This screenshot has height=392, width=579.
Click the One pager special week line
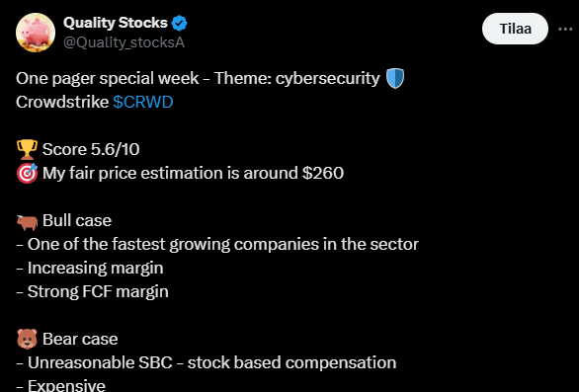[x=198, y=79]
